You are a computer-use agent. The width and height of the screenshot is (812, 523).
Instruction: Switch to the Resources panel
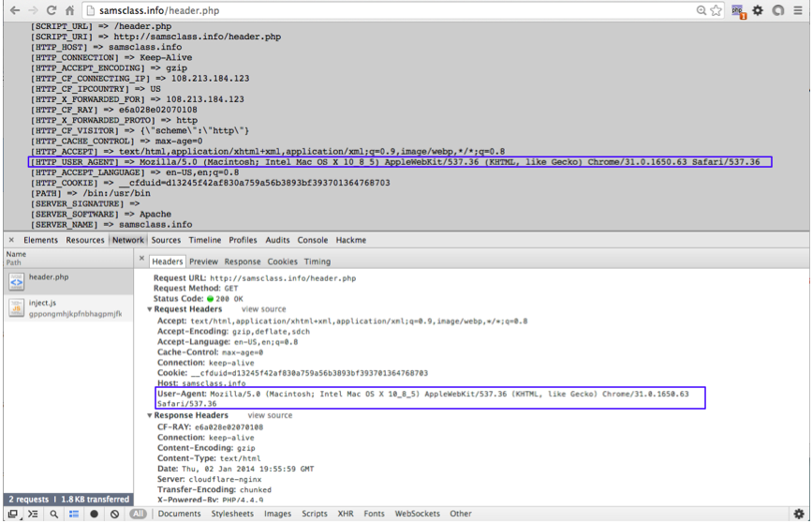tap(85, 240)
